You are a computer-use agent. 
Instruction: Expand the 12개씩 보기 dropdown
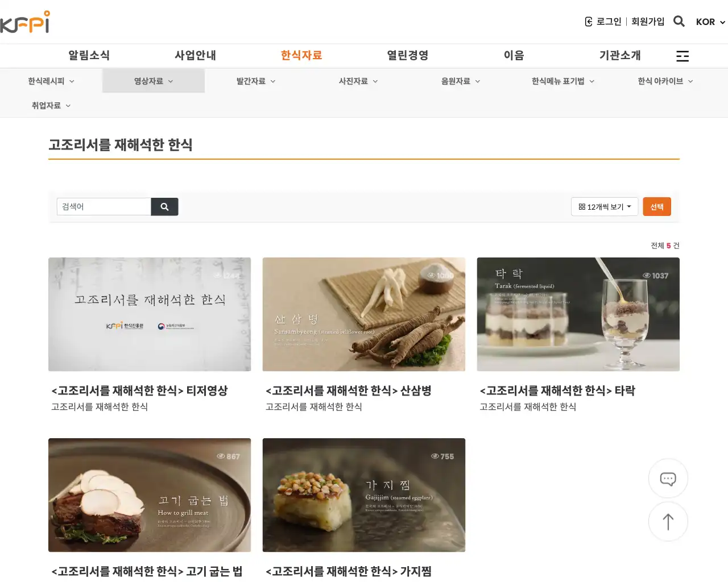[605, 207]
